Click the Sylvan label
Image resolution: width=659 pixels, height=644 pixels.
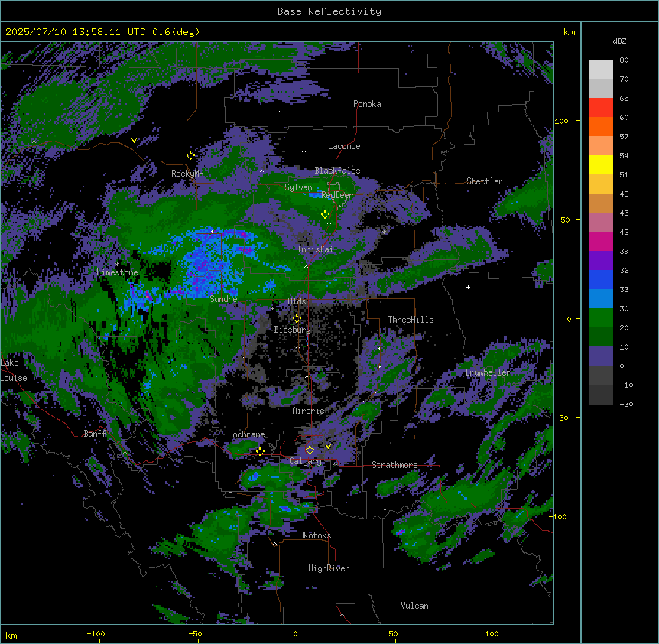pos(298,187)
